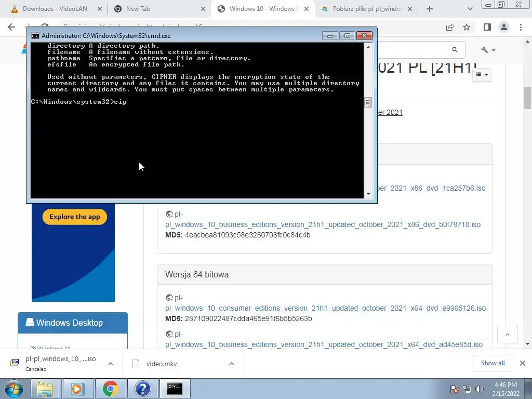Screen dimensions: 532x399
Task: Go back with the browser back arrow
Action: click(11, 27)
